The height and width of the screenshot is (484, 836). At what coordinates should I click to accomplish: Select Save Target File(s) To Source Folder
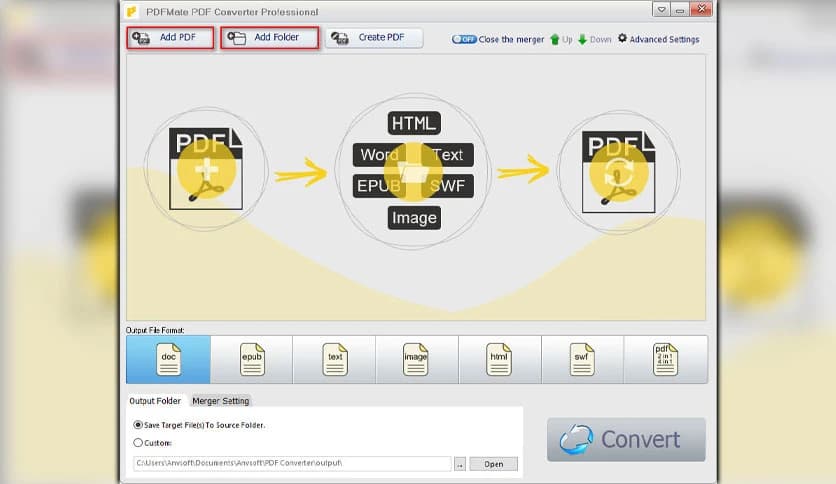coord(199,425)
